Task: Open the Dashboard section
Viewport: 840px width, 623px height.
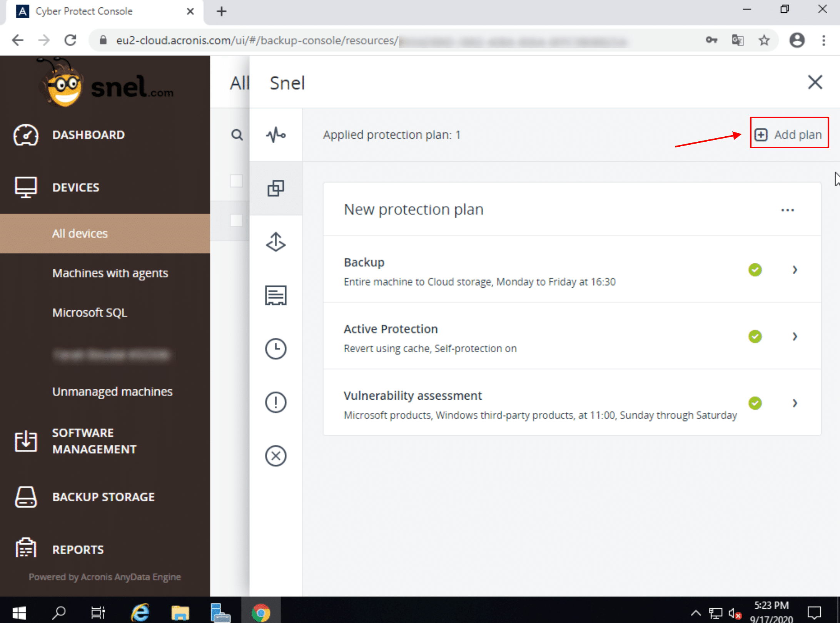Action: (x=89, y=135)
